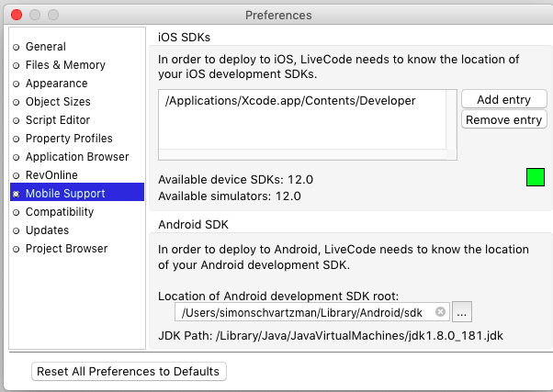Open Compatibility preferences
The image size is (553, 392).
[60, 212]
